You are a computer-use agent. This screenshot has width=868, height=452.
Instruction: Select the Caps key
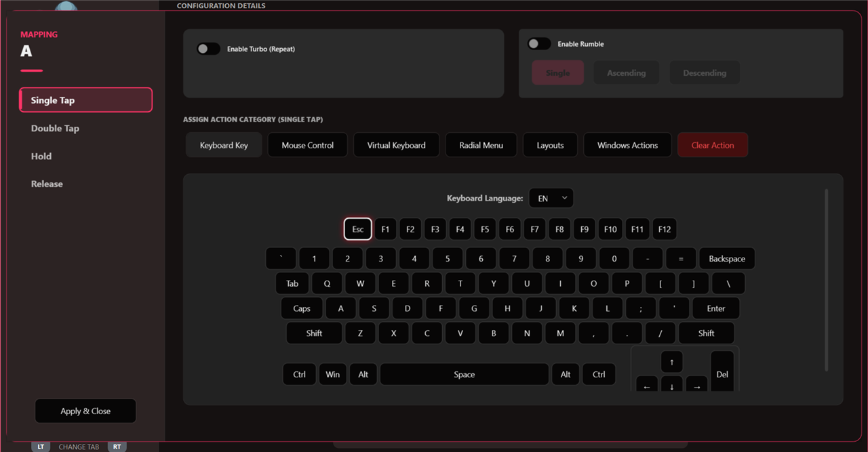(302, 308)
